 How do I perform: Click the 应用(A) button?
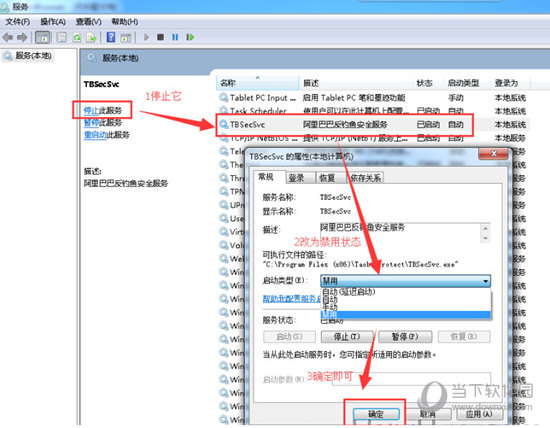pos(479,414)
